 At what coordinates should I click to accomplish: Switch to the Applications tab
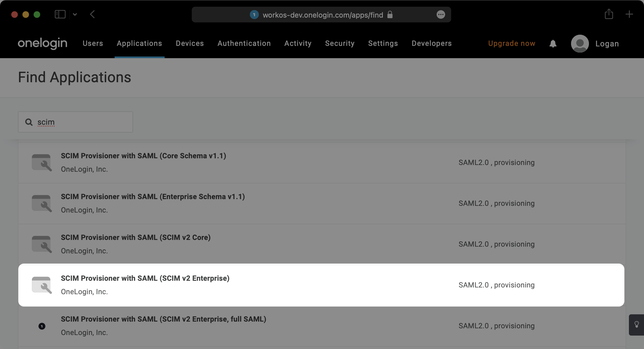pyautogui.click(x=139, y=43)
